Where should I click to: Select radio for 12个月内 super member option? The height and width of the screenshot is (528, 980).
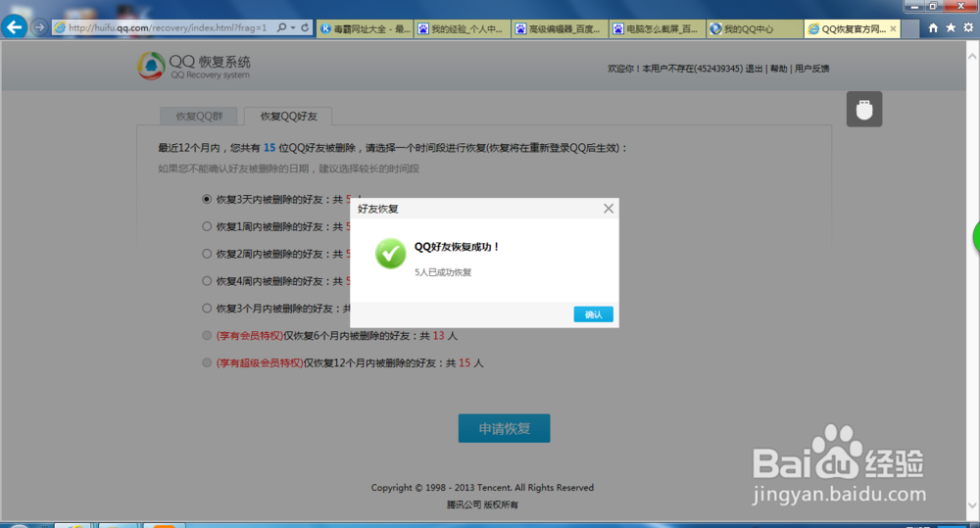click(206, 363)
